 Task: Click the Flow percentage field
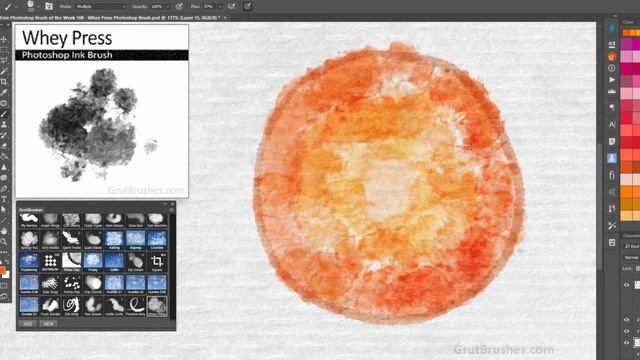[x=209, y=7]
